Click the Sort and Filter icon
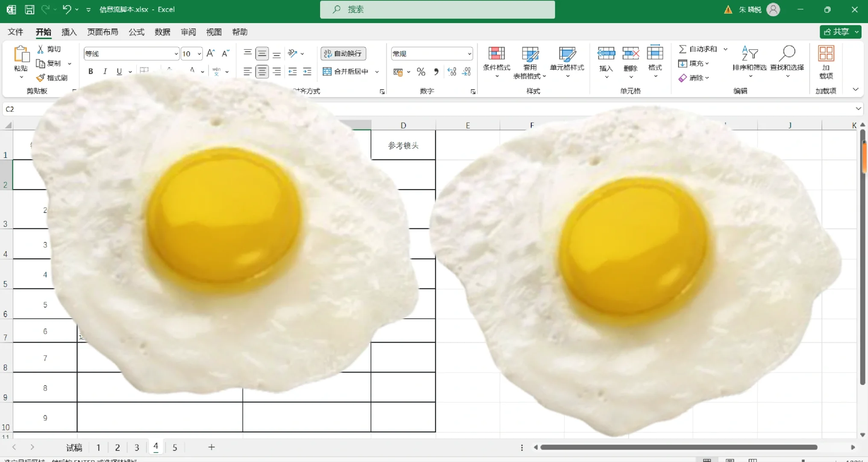Image resolution: width=868 pixels, height=462 pixels. 749,54
